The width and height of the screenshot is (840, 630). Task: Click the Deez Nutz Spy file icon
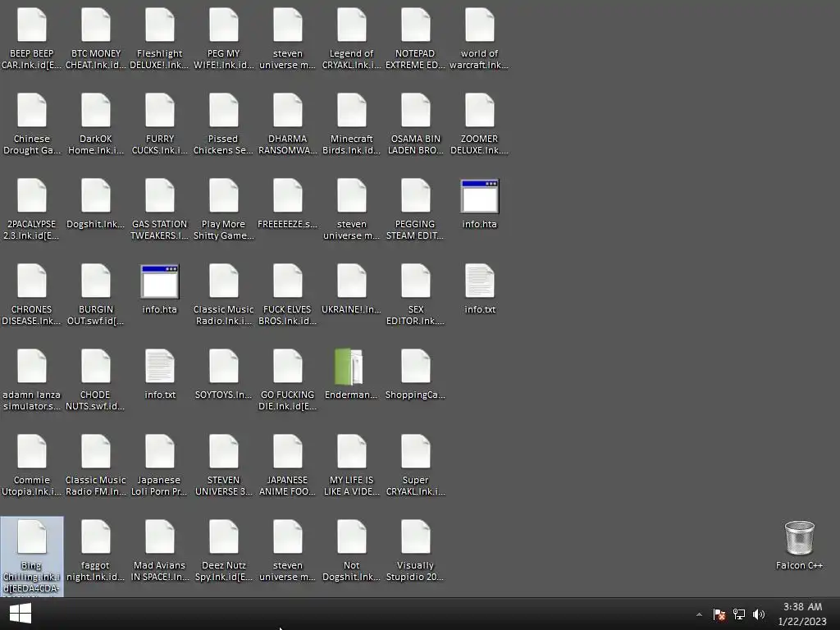[223, 536]
